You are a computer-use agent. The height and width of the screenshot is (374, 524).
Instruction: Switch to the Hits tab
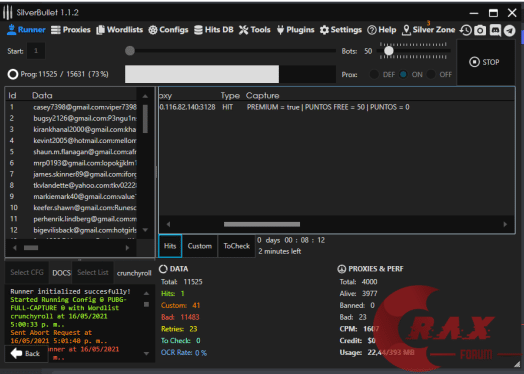pyautogui.click(x=170, y=246)
